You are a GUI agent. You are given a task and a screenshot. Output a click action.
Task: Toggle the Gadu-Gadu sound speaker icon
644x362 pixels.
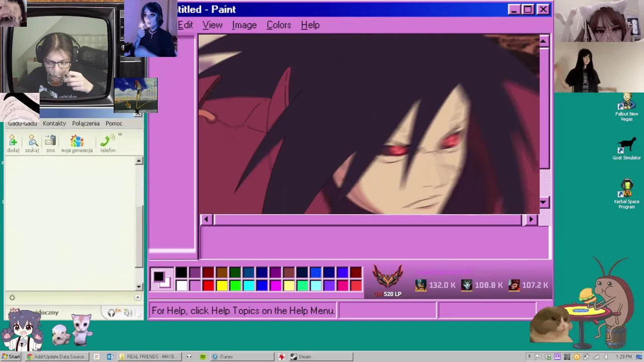coord(128,313)
